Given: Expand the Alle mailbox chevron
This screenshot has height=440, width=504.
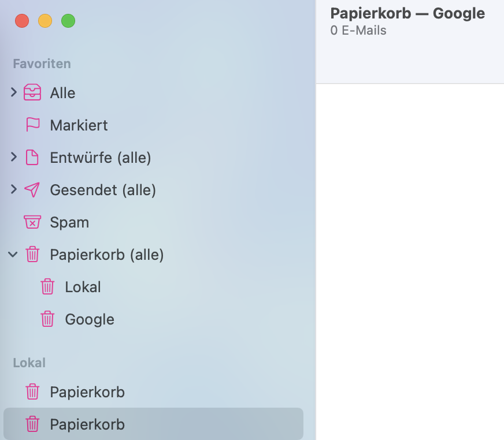Looking at the screenshot, I should (14, 92).
